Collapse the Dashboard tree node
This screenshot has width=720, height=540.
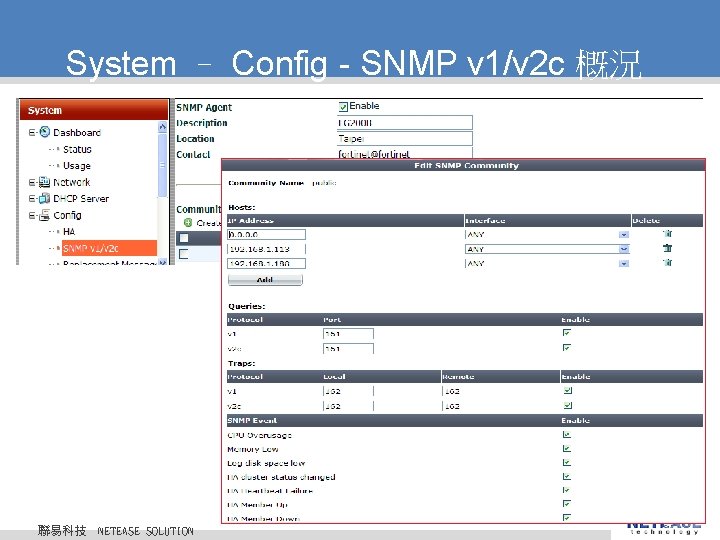coord(32,132)
